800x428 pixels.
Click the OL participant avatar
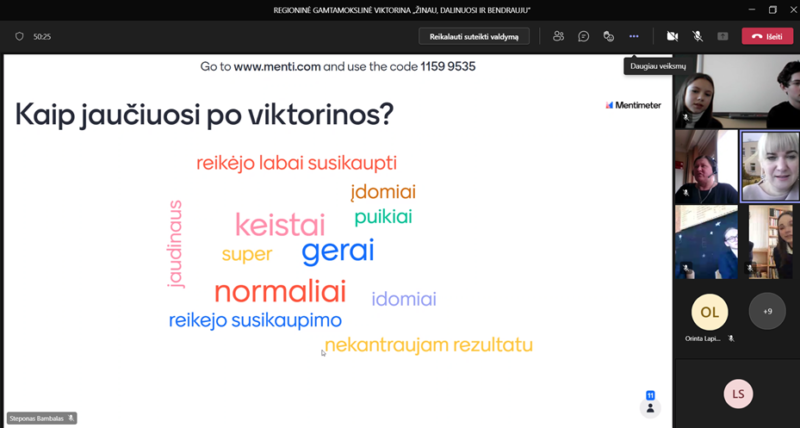[709, 312]
